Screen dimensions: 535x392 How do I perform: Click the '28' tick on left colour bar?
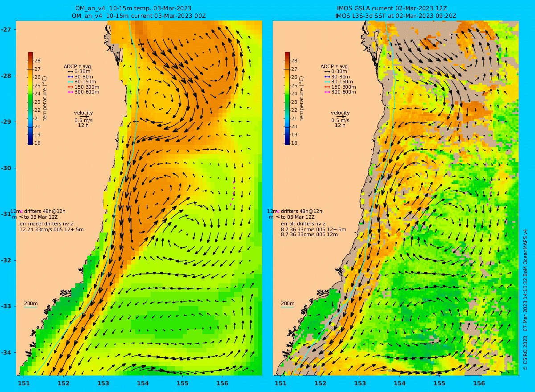[37, 61]
